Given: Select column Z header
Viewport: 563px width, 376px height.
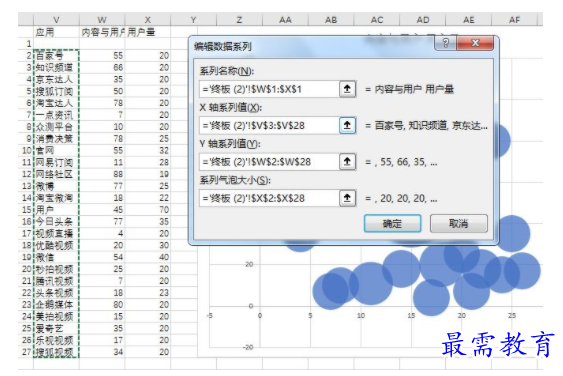Looking at the screenshot, I should [239, 20].
